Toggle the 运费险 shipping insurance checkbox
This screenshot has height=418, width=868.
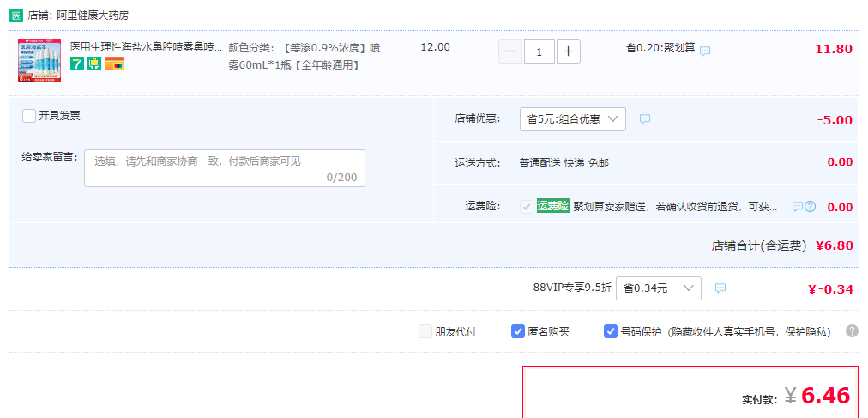527,207
